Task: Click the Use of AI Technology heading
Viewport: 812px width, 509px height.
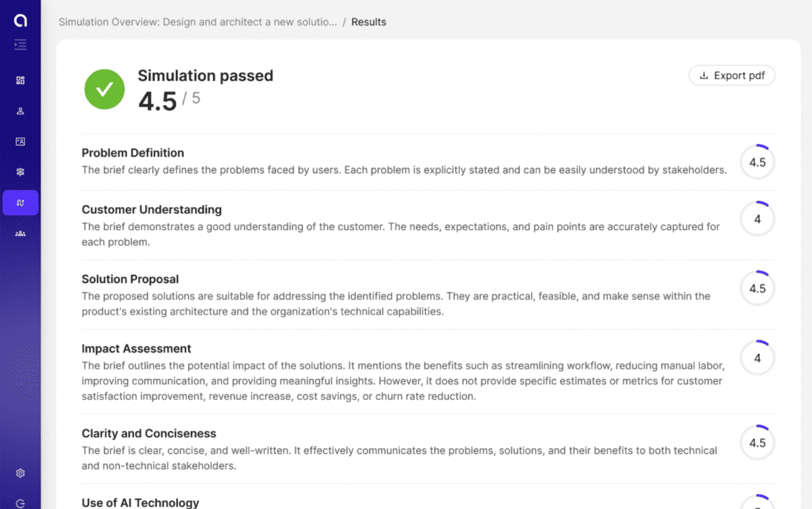Action: click(140, 502)
